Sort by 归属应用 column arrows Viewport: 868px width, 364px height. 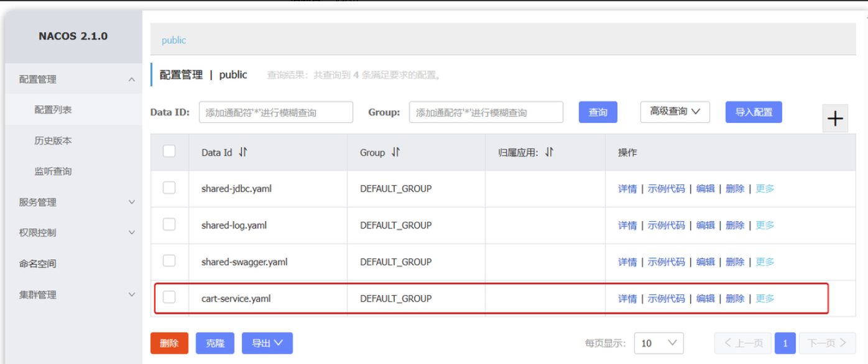coord(548,152)
